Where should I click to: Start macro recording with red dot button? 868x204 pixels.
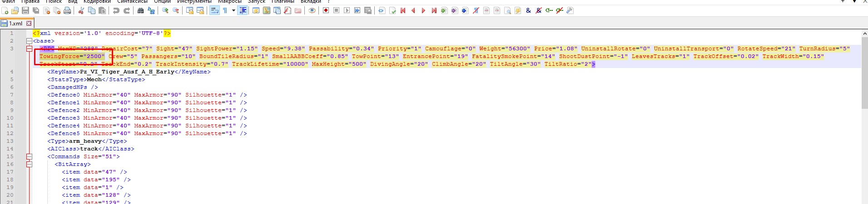click(x=326, y=10)
